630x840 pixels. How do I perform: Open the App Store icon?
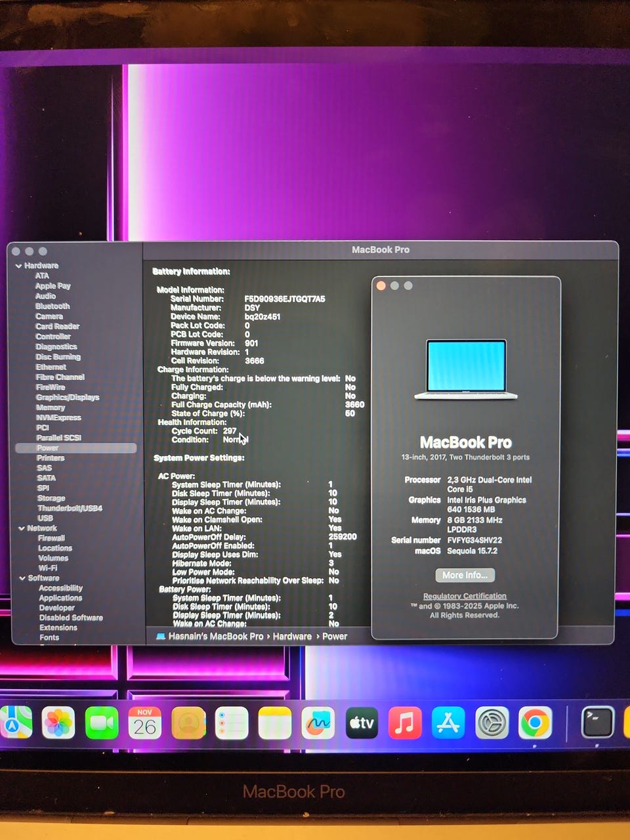(x=448, y=723)
